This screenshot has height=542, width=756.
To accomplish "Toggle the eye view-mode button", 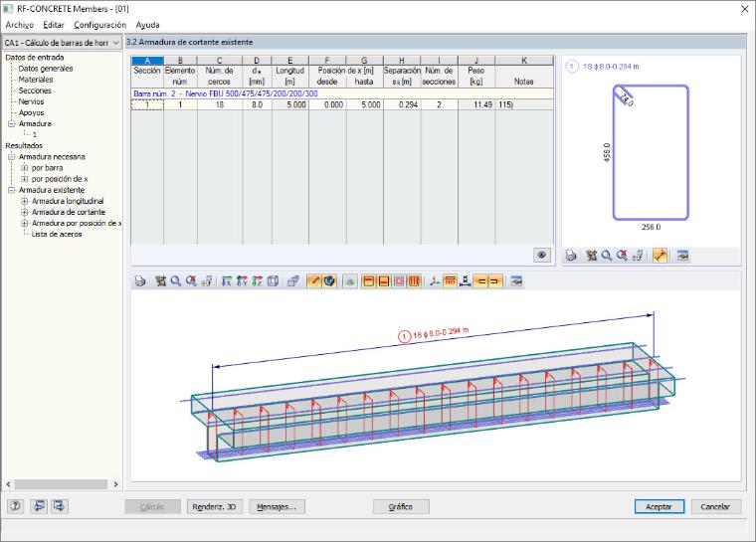I will pos(542,255).
